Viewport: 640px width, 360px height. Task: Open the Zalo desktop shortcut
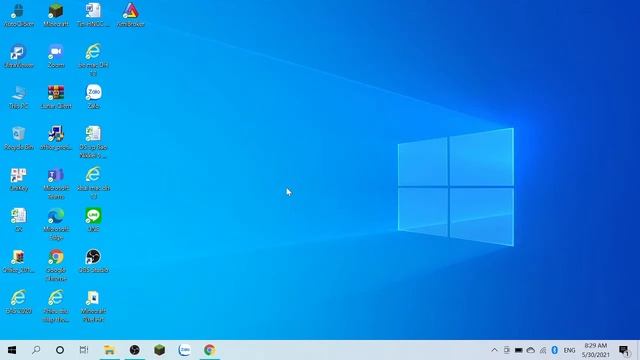[x=93, y=97]
